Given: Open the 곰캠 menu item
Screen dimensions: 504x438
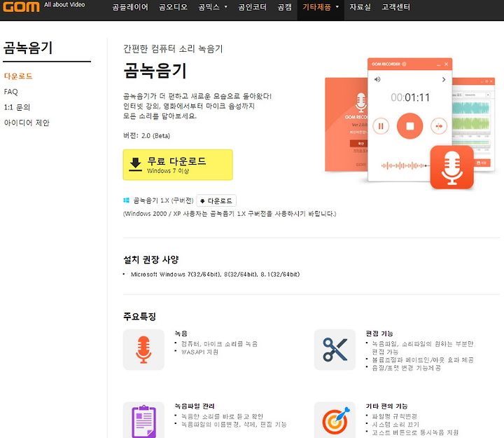Looking at the screenshot, I should [x=285, y=7].
